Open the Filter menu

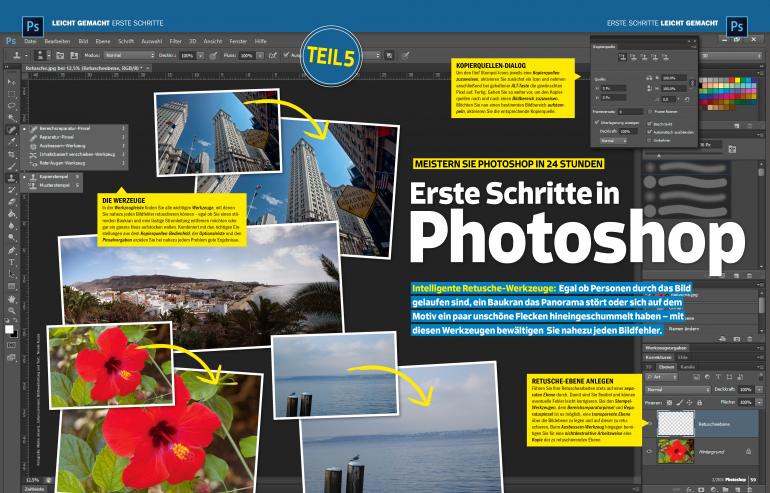point(175,41)
